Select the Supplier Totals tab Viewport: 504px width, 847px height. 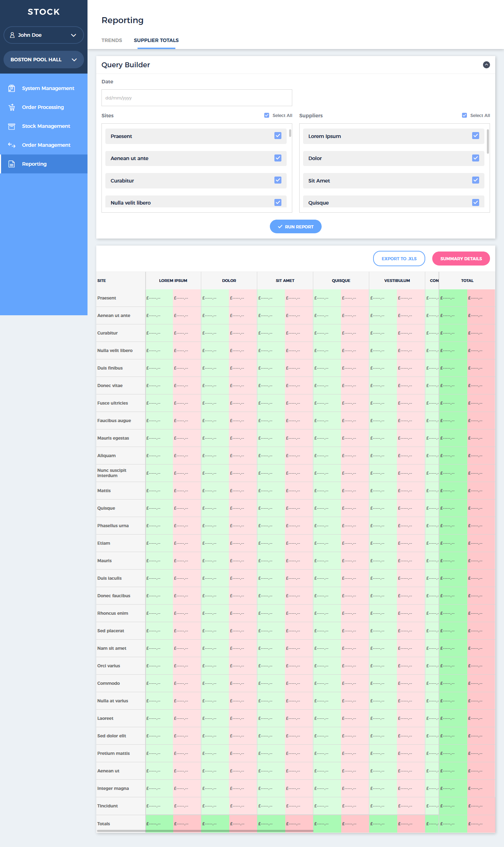pyautogui.click(x=156, y=40)
